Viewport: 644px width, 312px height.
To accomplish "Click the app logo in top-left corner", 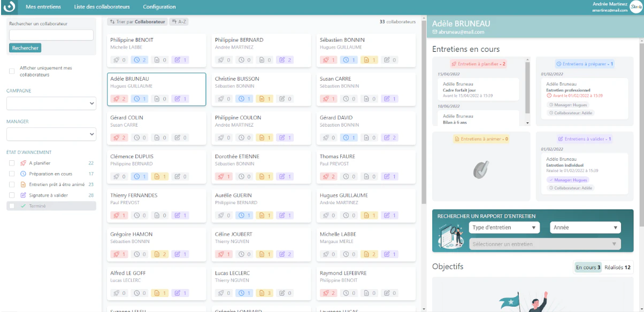I will click(x=9, y=7).
